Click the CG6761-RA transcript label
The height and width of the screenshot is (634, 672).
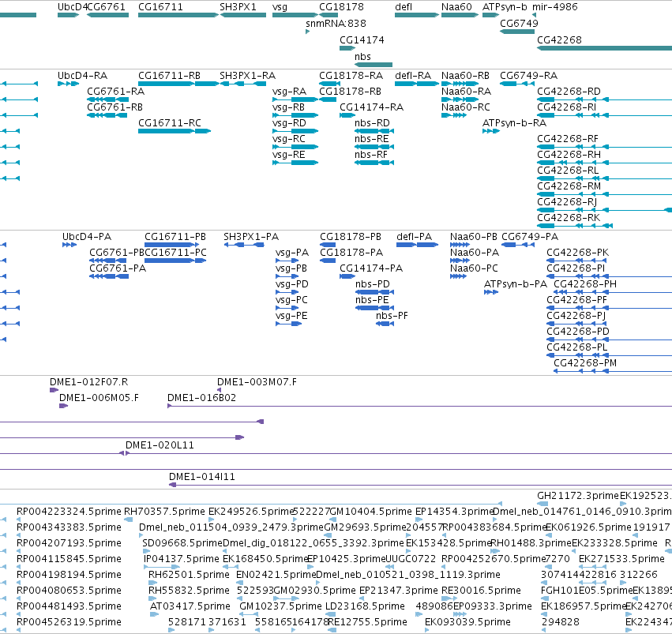point(116,92)
